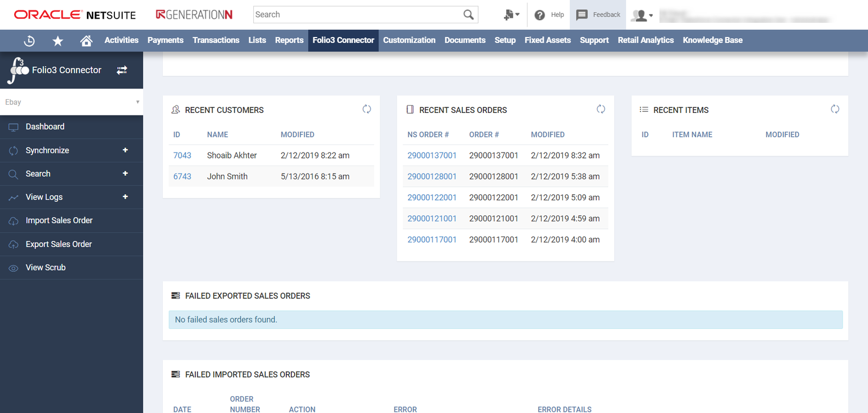Click the Recent Customers person icon

click(176, 110)
